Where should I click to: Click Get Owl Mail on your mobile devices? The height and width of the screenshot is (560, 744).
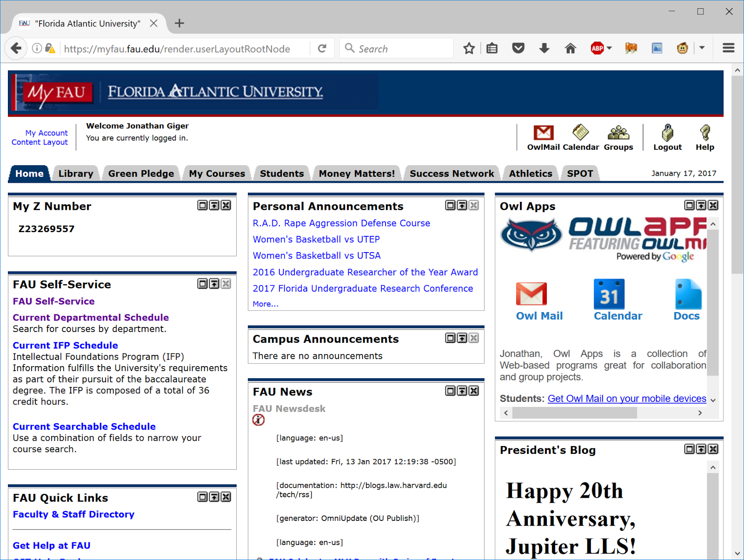(x=627, y=399)
